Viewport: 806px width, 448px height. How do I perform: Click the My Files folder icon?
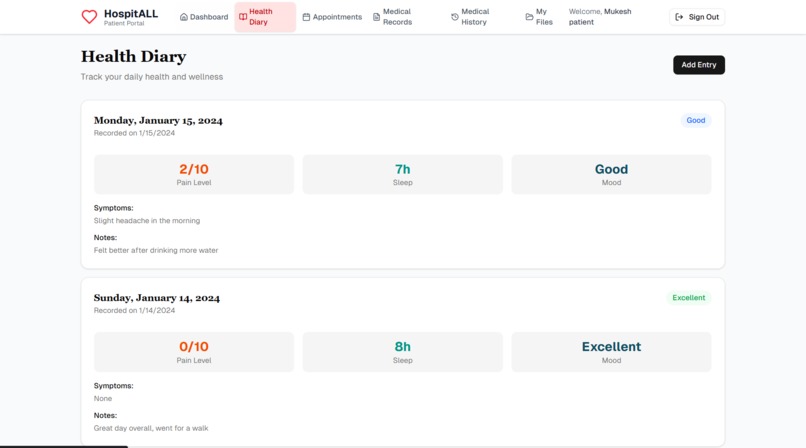[x=529, y=17]
